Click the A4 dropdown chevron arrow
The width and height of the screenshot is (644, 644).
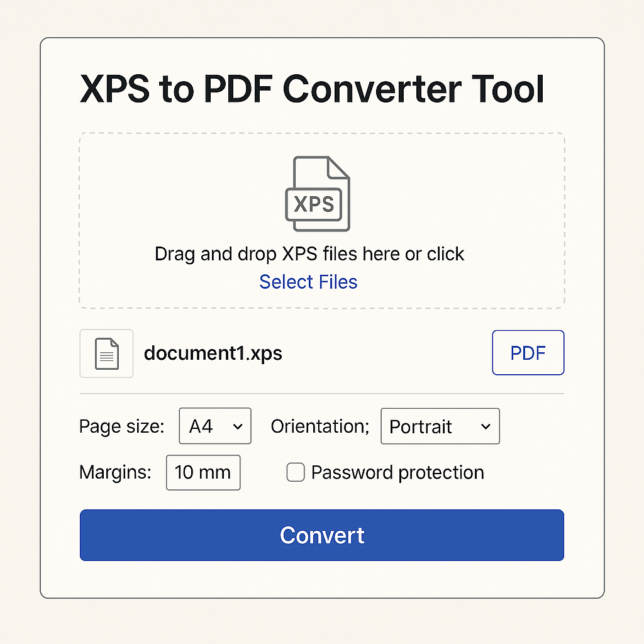coord(238,426)
